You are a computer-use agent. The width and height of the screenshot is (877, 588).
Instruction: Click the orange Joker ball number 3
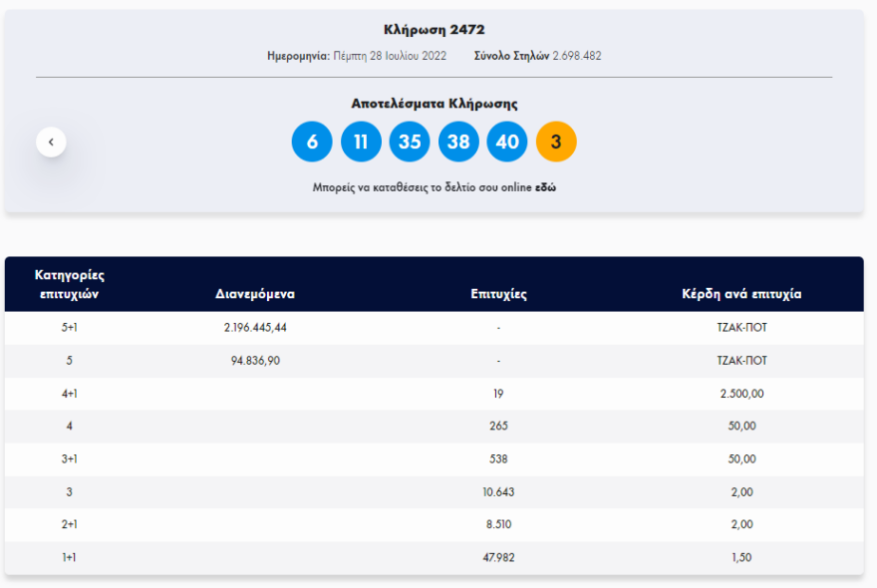(x=556, y=142)
